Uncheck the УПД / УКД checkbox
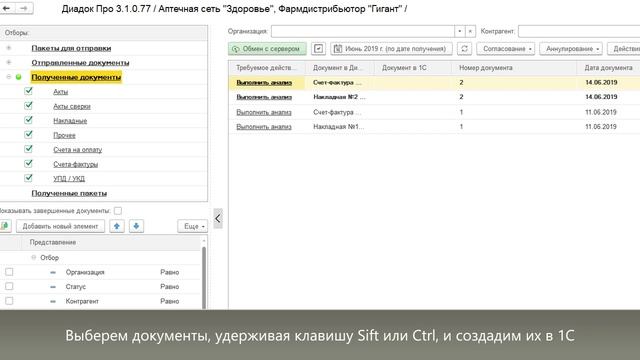 (28, 178)
